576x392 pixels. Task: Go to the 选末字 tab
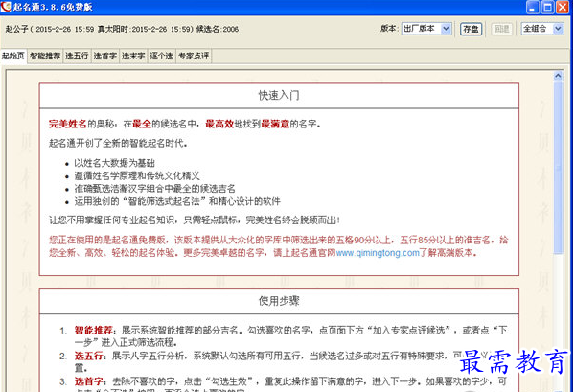tap(133, 56)
